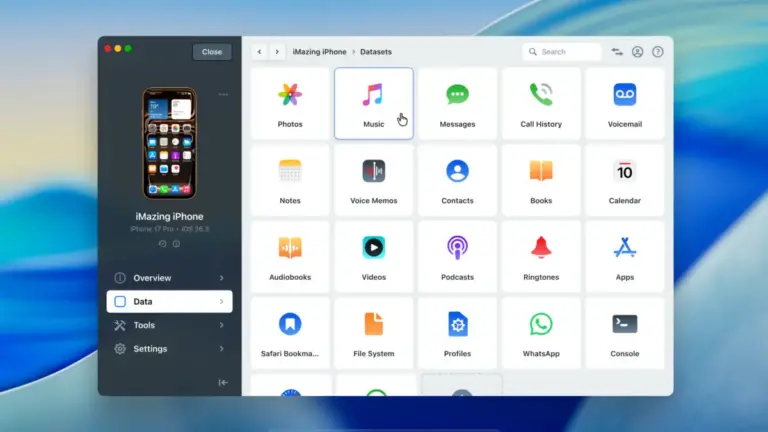Click the transfers arrows icon in toolbar
The height and width of the screenshot is (432, 768).
click(617, 52)
